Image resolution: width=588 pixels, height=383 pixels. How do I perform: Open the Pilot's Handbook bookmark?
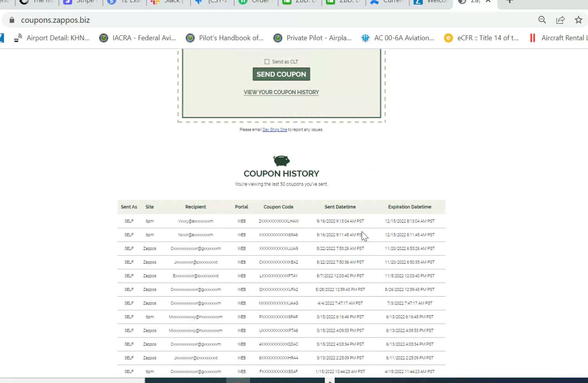pyautogui.click(x=225, y=38)
